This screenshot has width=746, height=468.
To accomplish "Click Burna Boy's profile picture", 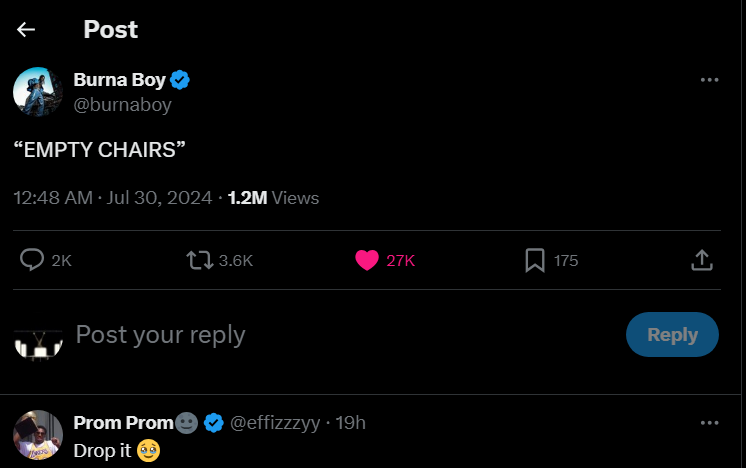I will click(x=38, y=92).
